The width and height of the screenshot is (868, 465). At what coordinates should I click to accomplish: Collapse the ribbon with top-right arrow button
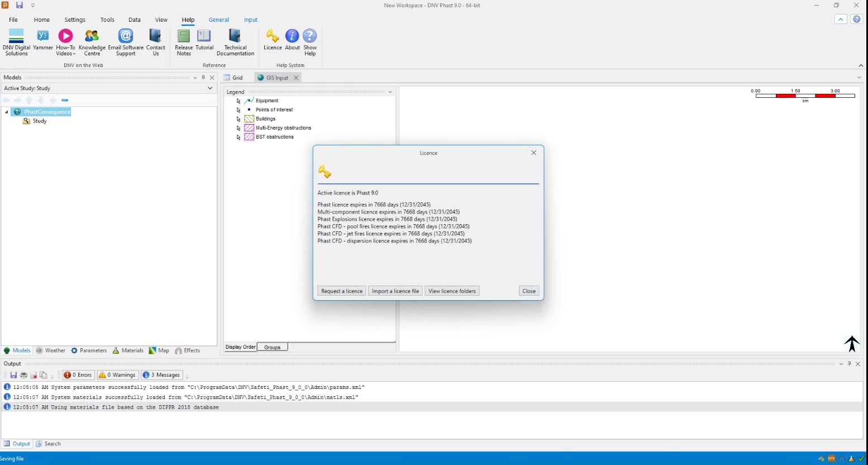click(841, 20)
